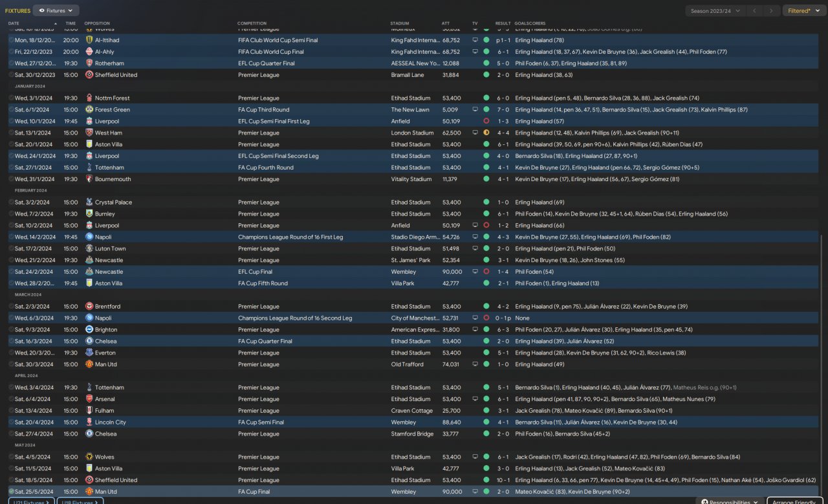Click the Al-Ahly club badge

89,52
